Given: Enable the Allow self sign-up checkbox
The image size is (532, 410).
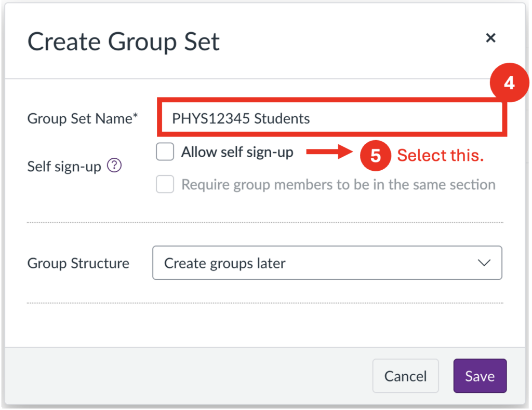Looking at the screenshot, I should click(165, 152).
